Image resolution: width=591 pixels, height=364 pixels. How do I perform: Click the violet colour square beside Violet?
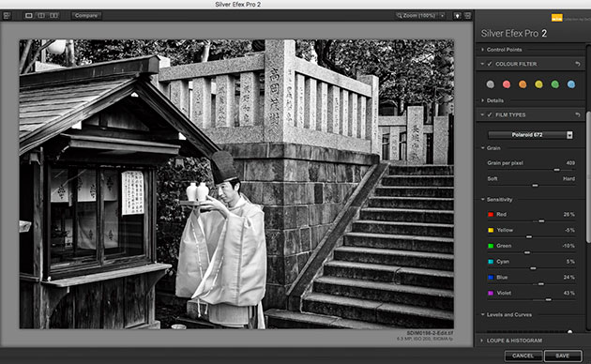point(491,293)
